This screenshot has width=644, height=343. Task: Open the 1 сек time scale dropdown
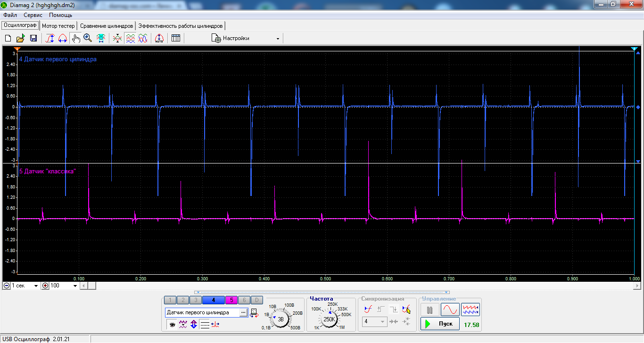coord(36,286)
